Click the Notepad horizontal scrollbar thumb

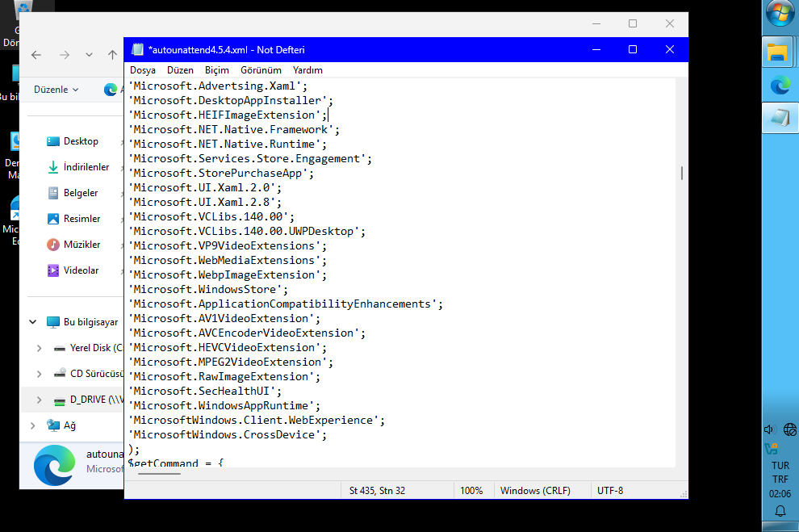click(x=159, y=474)
